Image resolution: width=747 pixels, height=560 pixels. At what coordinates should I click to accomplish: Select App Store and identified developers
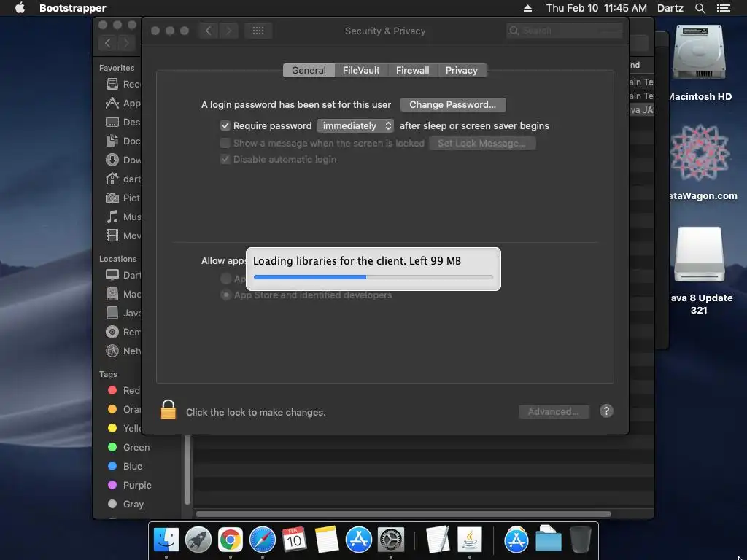pyautogui.click(x=225, y=295)
